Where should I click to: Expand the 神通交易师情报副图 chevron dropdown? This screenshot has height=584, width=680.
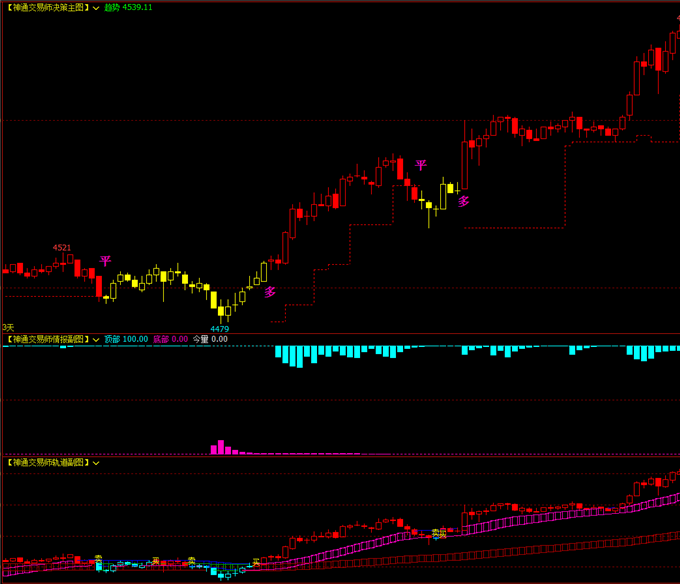(x=96, y=339)
